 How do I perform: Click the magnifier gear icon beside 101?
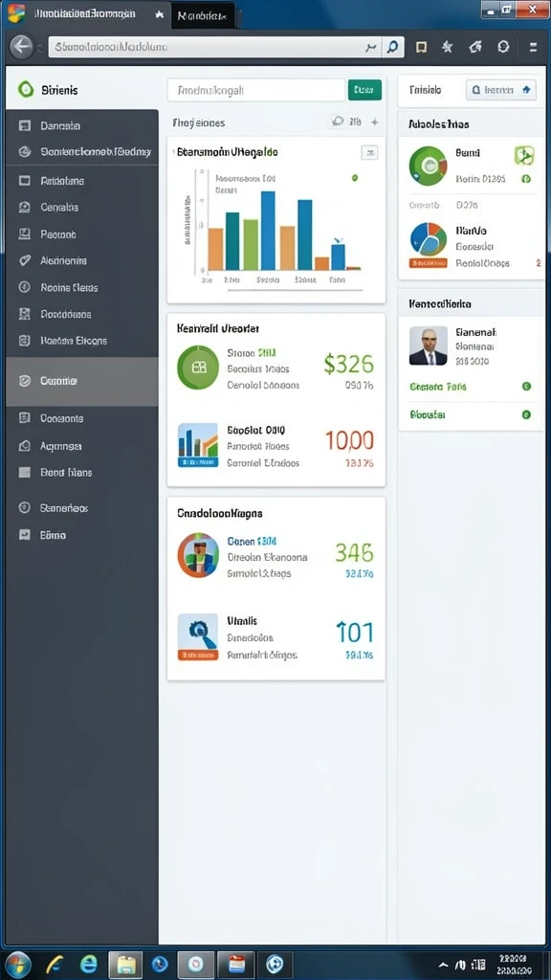198,636
